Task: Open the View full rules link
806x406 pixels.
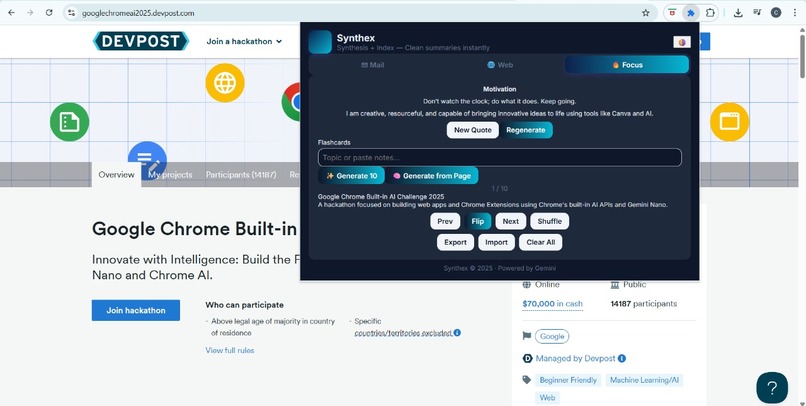Action: (230, 350)
